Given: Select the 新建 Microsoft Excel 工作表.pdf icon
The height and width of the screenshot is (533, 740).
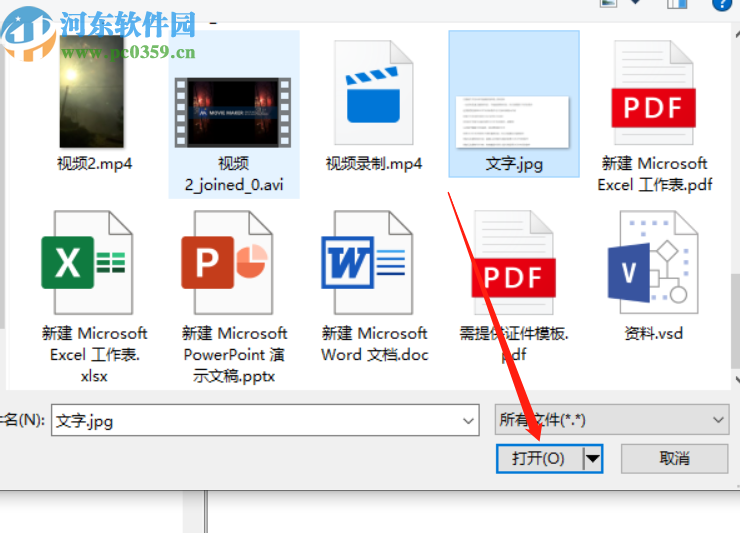Looking at the screenshot, I should [654, 93].
